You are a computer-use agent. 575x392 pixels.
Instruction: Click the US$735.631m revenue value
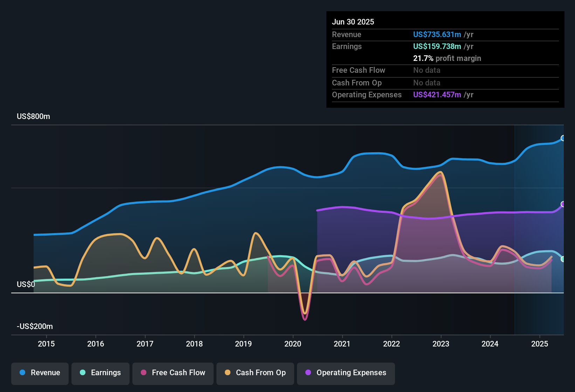click(437, 34)
